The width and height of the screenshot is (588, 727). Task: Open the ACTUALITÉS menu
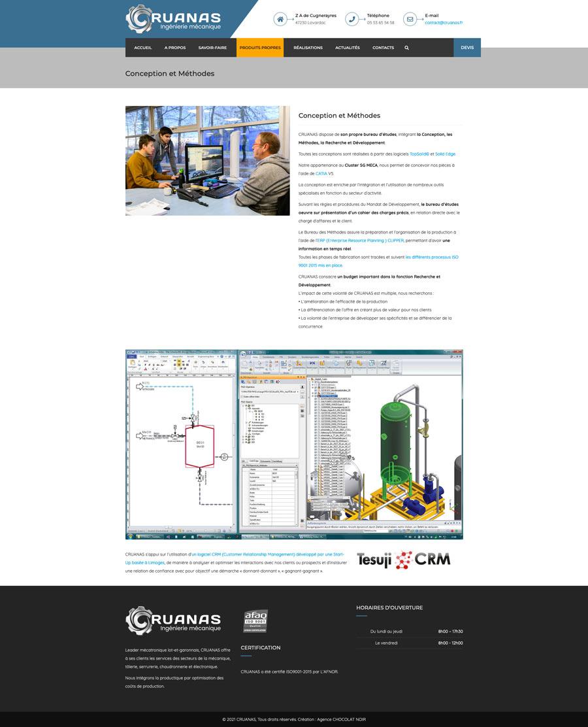coord(348,48)
